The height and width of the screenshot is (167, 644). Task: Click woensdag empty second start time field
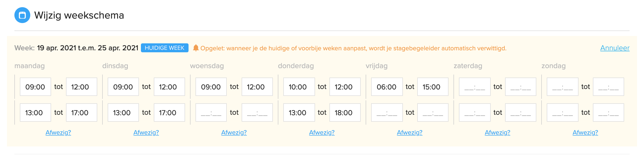211,112
